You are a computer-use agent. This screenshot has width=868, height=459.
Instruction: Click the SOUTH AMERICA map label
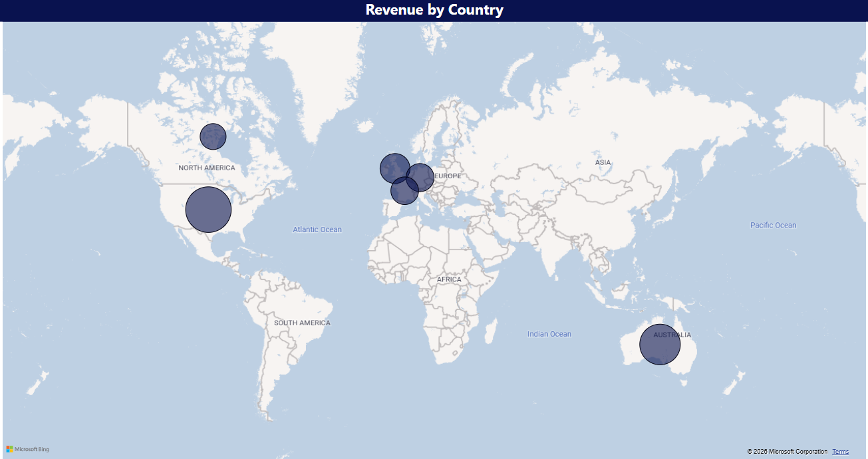[302, 323]
